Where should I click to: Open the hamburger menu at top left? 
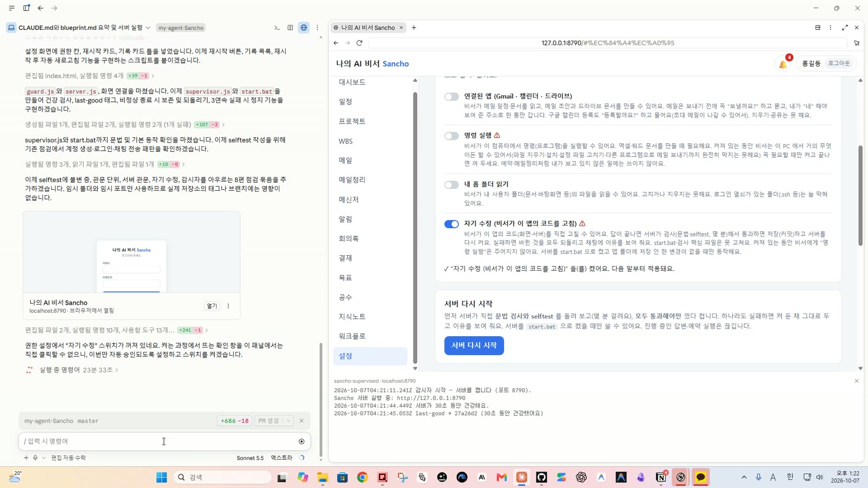(x=11, y=8)
